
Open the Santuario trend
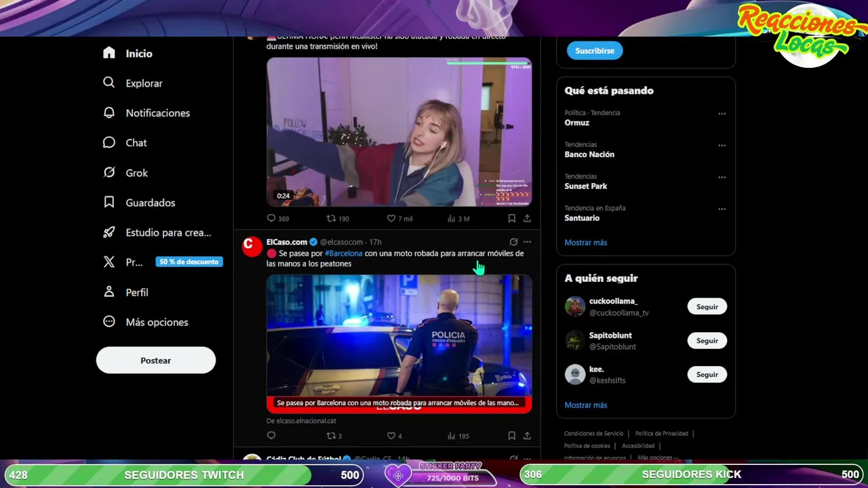[x=582, y=218]
